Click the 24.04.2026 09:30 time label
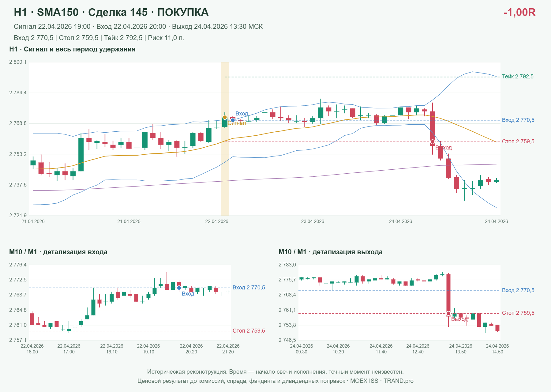 coord(302,349)
